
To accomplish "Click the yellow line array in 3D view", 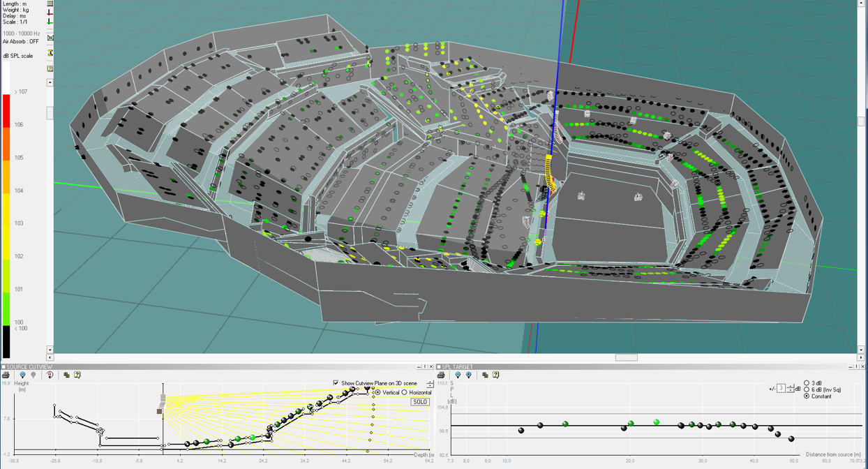I will tap(549, 173).
